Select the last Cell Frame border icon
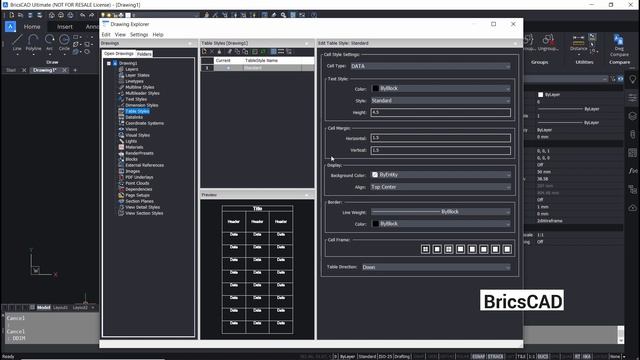Viewport: 640px width, 360px height. coord(507,249)
